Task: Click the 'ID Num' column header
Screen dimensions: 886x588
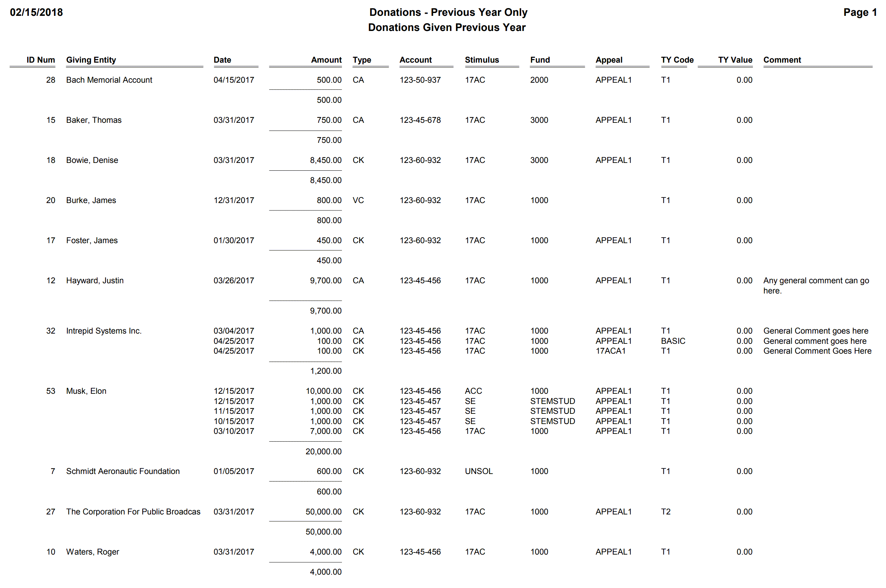Action: [40, 60]
